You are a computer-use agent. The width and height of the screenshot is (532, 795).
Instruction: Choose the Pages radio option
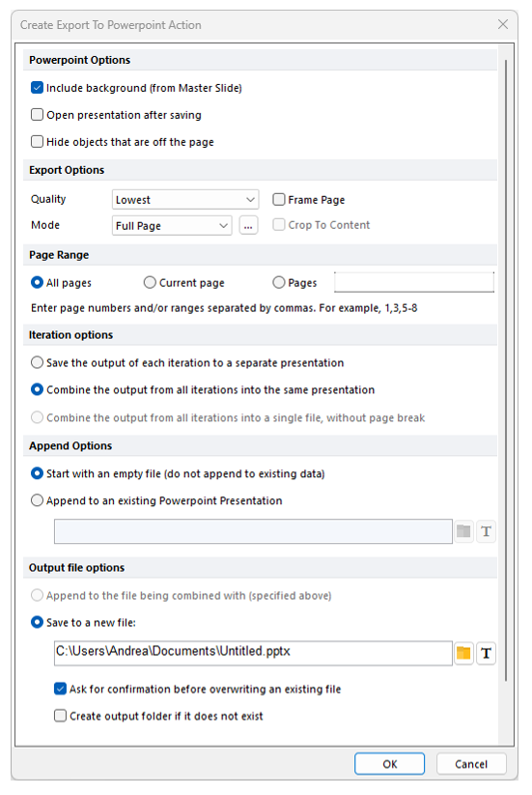coord(279,282)
